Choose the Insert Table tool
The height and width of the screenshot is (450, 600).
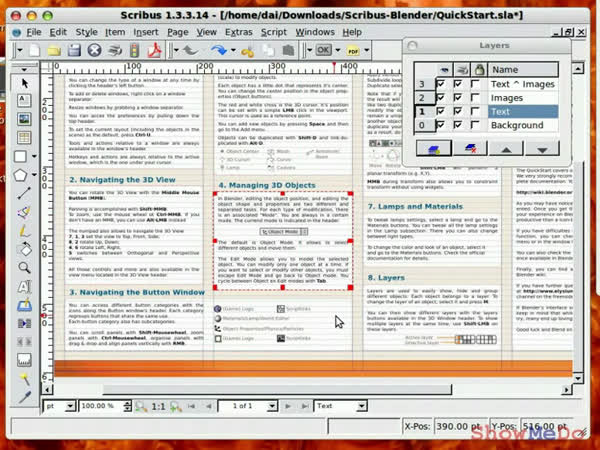click(x=24, y=137)
